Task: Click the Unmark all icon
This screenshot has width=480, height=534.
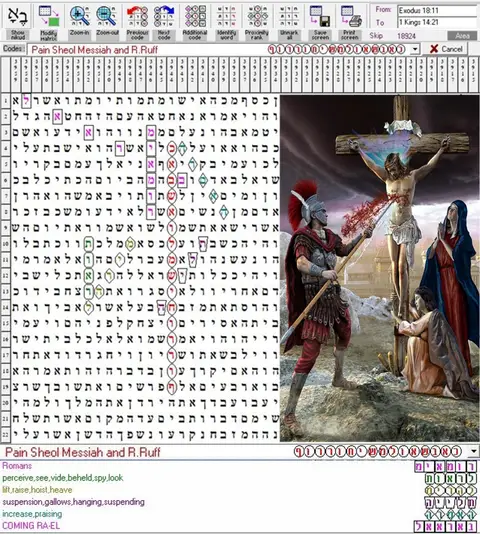Action: tap(289, 21)
